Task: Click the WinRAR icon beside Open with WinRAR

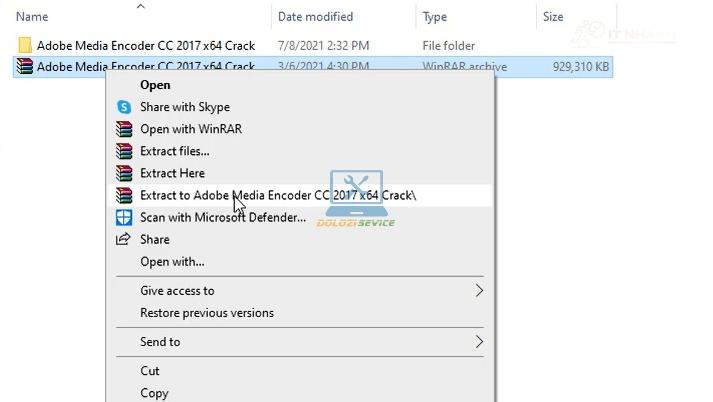Action: pos(124,129)
